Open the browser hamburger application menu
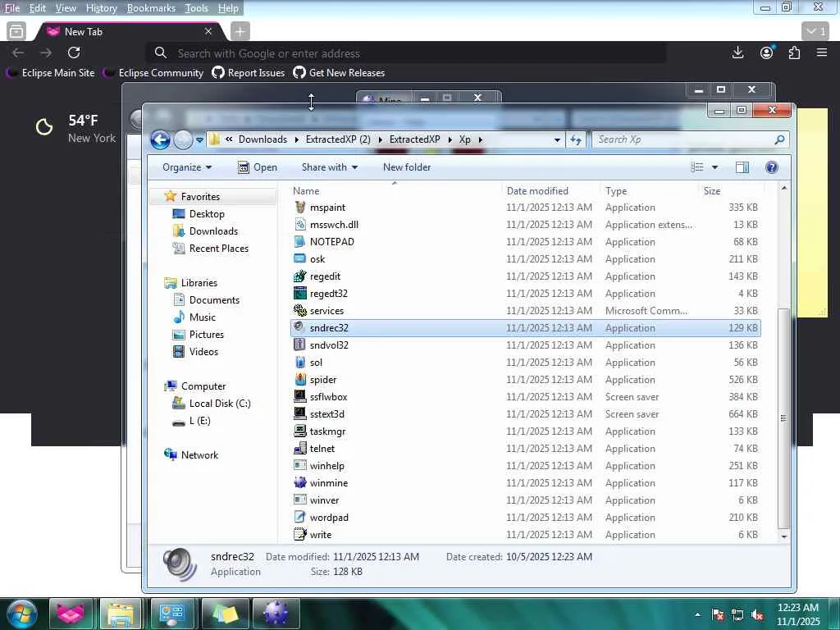This screenshot has height=630, width=840. pyautogui.click(x=822, y=52)
